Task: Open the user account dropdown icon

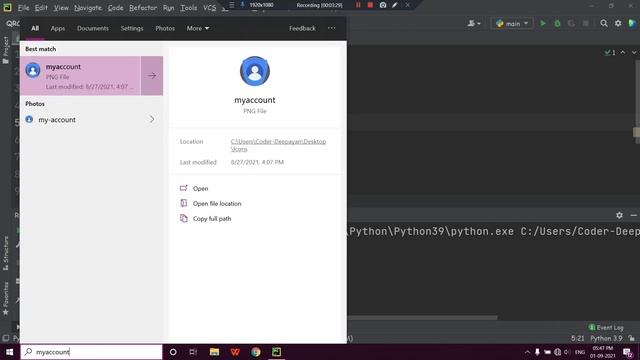Action: coord(474,24)
